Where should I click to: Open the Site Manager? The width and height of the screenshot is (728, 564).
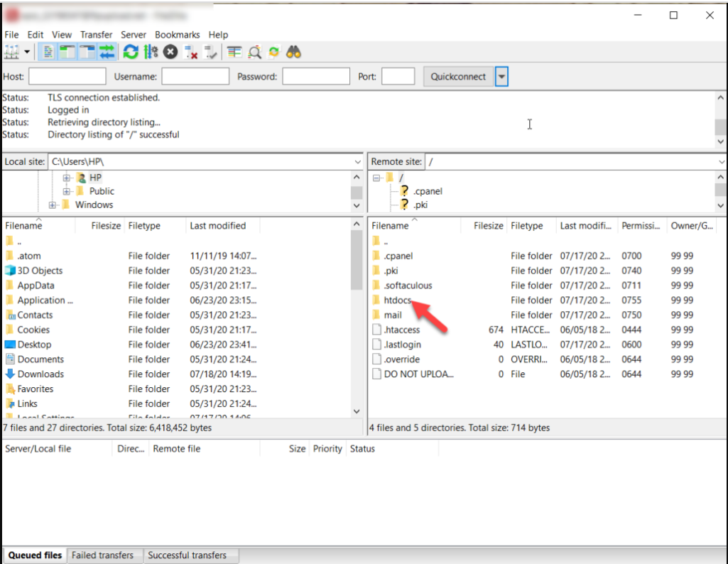11,52
